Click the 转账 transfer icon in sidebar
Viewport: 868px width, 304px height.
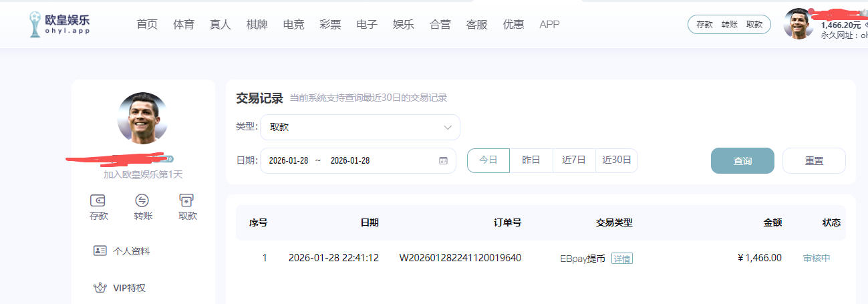click(x=142, y=200)
